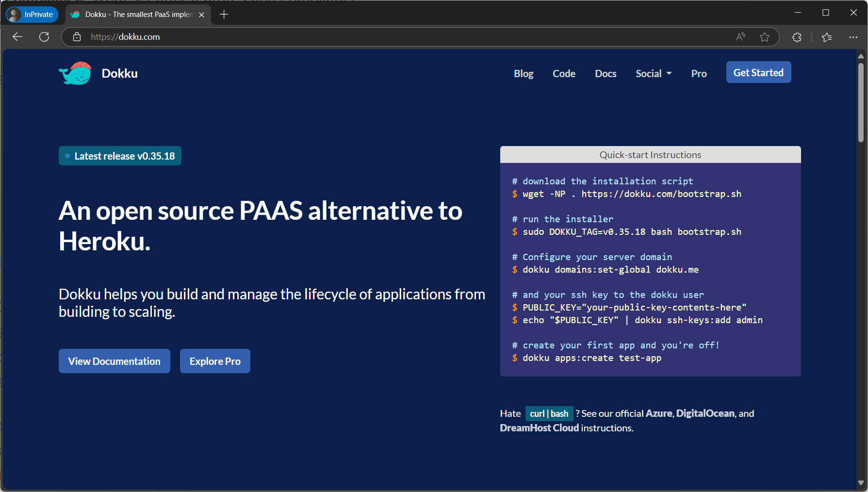
Task: Open the DigitalOcean instructions link
Action: coord(705,413)
